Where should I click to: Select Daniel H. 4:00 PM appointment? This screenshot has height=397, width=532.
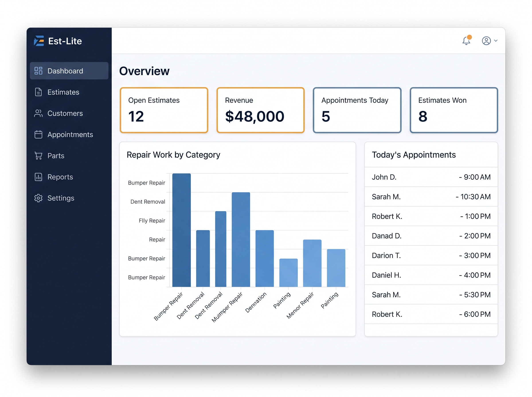431,275
